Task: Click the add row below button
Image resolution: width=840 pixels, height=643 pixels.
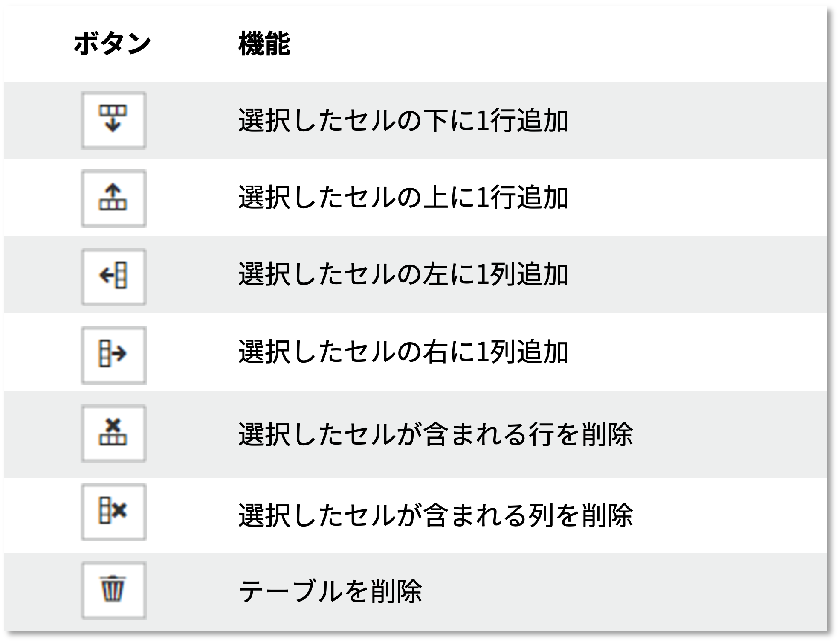Action: pos(113,120)
